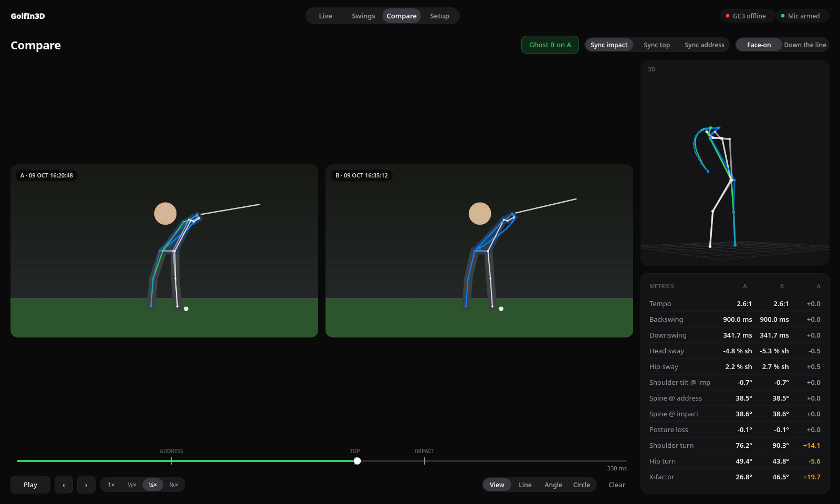This screenshot has width=840, height=504.
Task: Click the Play button
Action: (30, 485)
